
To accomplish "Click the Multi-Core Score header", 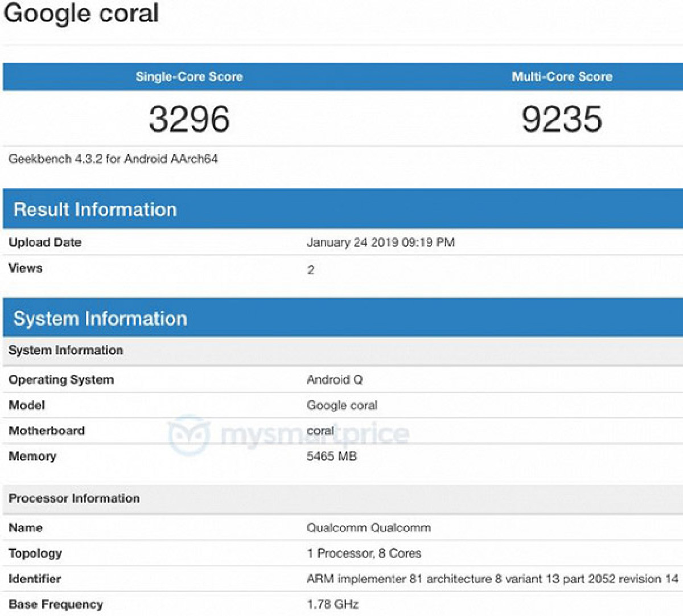I will tap(561, 77).
